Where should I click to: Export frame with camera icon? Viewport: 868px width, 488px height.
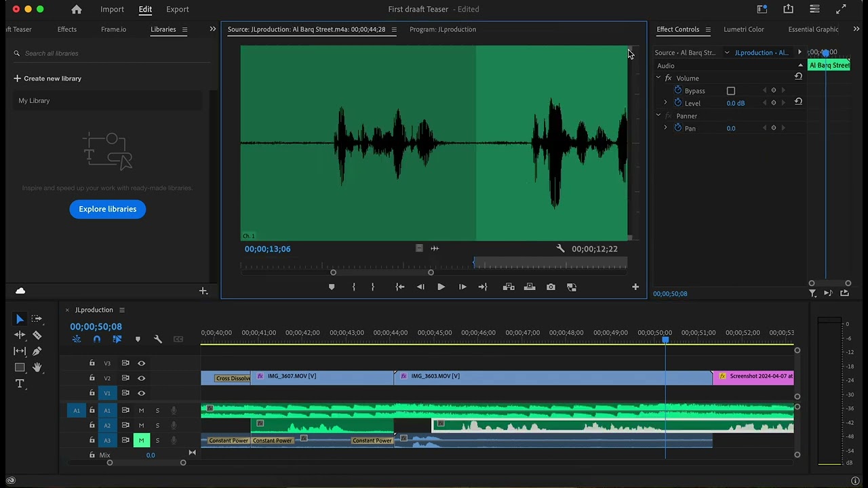(x=551, y=287)
